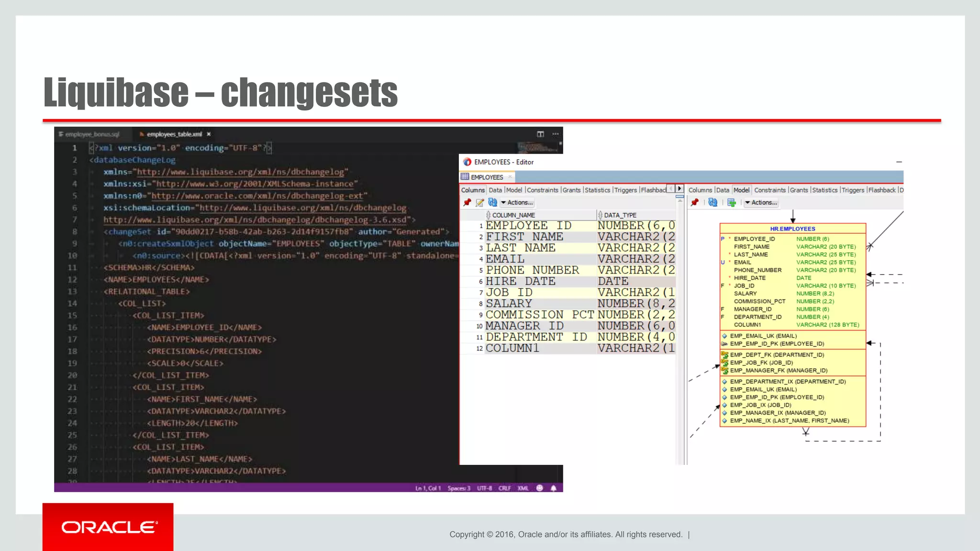The width and height of the screenshot is (980, 551).
Task: Click Ln 1, Col 1 in status bar
Action: [x=428, y=488]
